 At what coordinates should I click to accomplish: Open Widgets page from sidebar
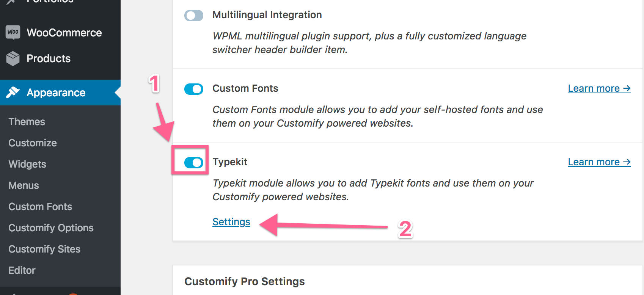[27, 164]
